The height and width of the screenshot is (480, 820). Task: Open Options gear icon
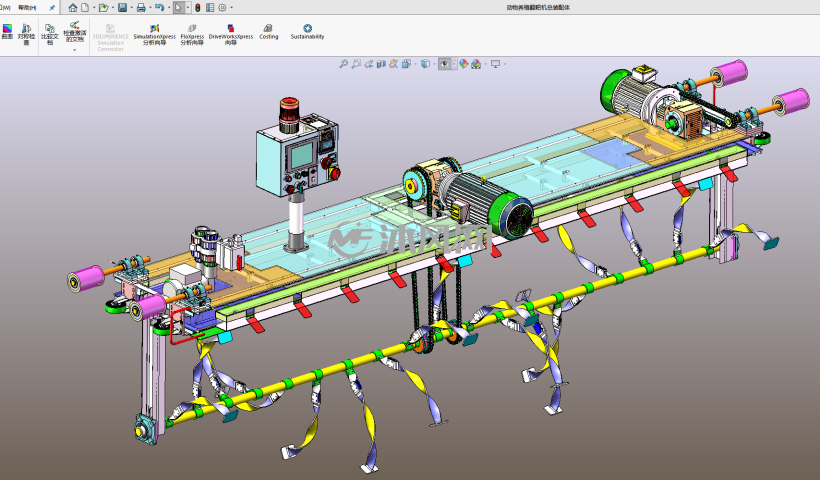[x=223, y=7]
